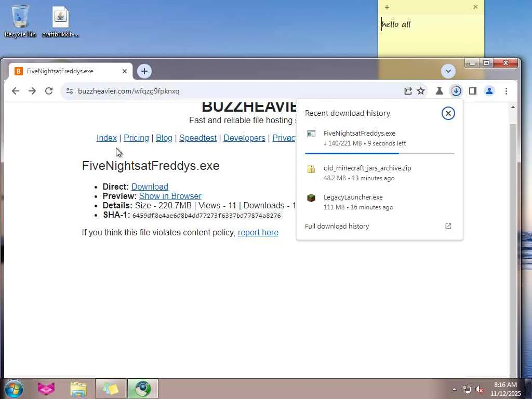The height and width of the screenshot is (399, 532).
Task: Toggle the downloads toolbar button
Action: (456, 91)
